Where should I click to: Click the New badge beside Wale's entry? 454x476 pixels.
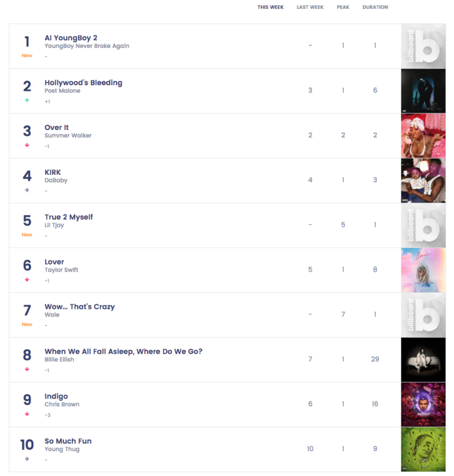(x=27, y=324)
